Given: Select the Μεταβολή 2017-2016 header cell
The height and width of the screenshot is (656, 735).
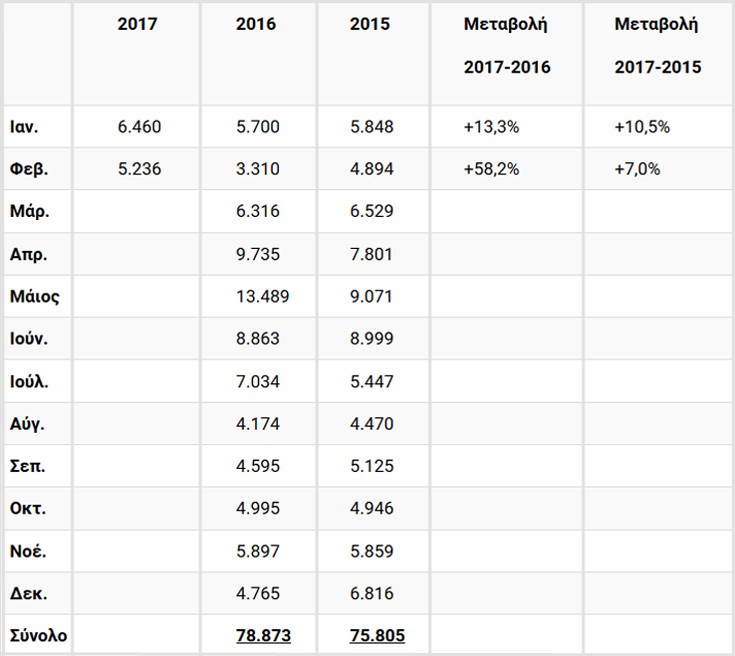Looking at the screenshot, I should [x=507, y=46].
